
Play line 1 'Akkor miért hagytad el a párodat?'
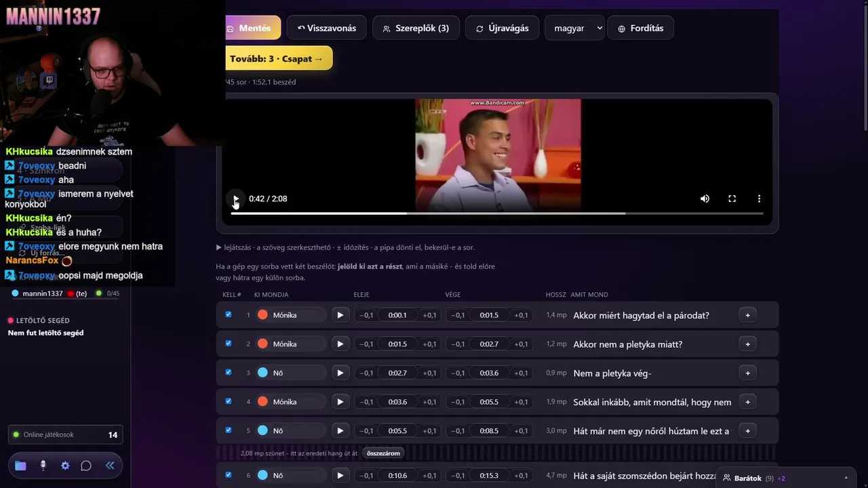tap(340, 314)
